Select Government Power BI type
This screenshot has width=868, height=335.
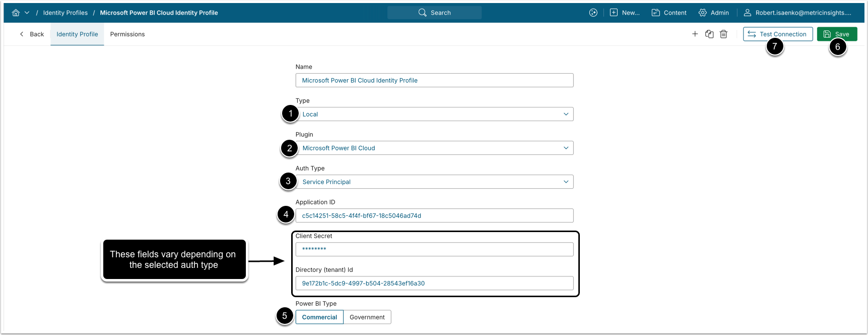367,317
